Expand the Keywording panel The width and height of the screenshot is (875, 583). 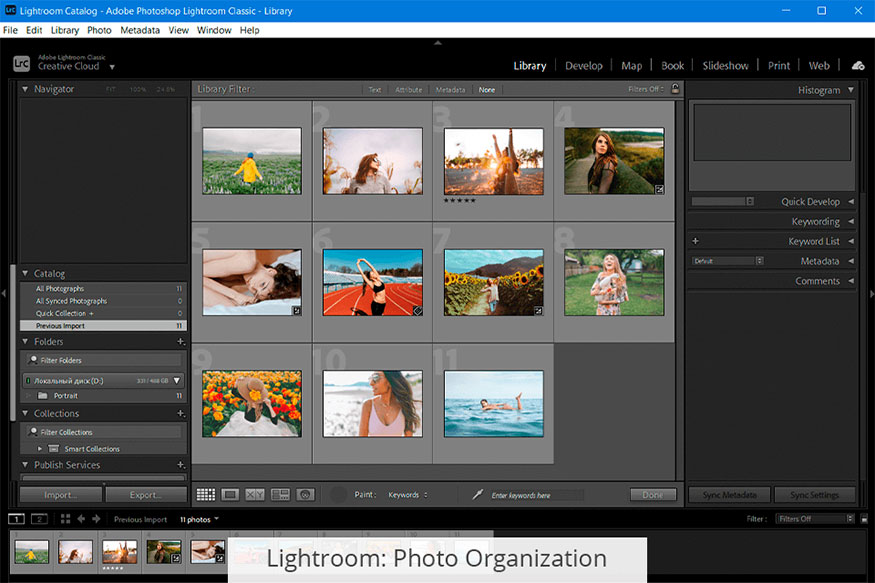pyautogui.click(x=851, y=221)
